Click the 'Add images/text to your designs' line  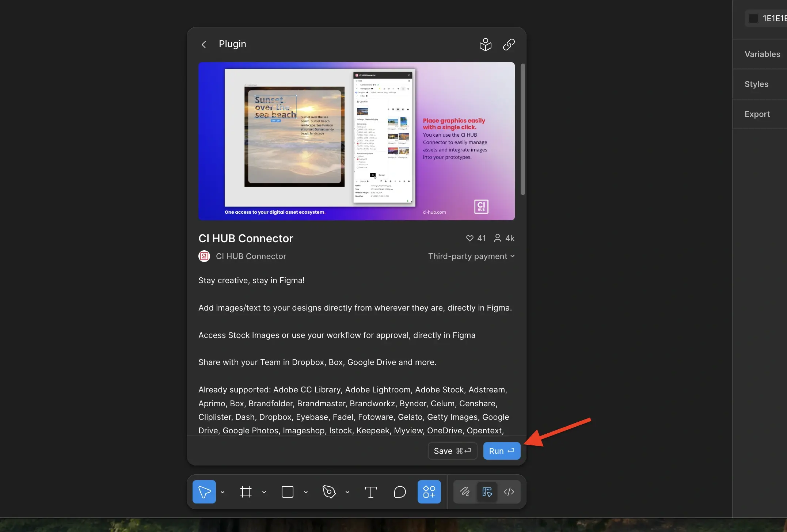coord(355,308)
